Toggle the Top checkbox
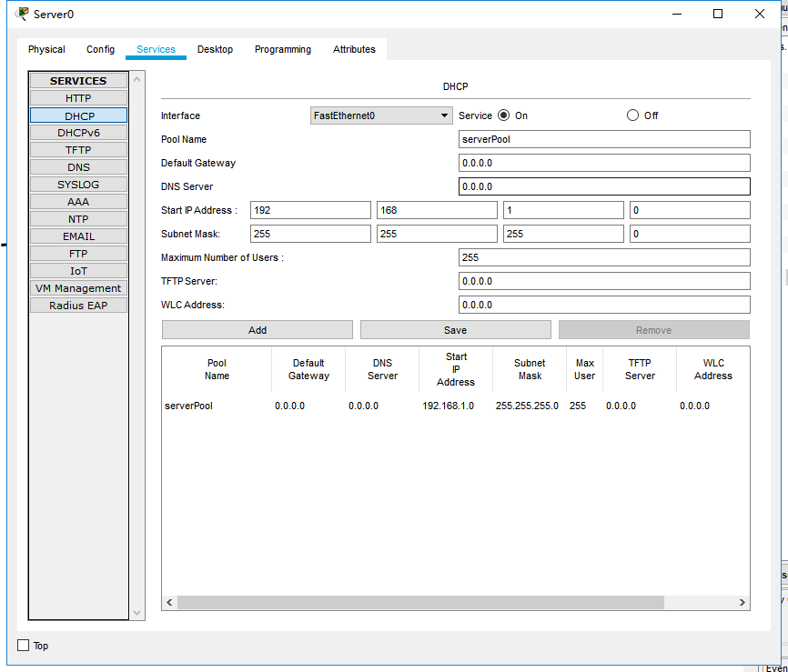This screenshot has height=672, width=788. tap(24, 646)
